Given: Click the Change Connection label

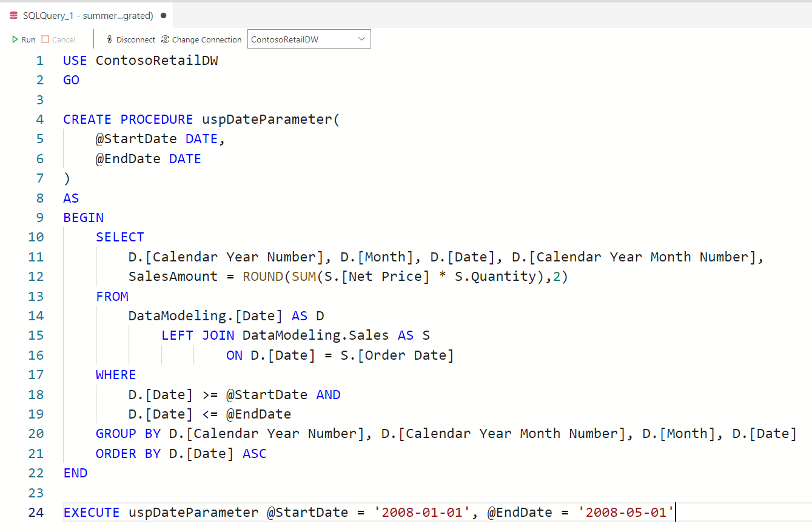Looking at the screenshot, I should point(206,39).
